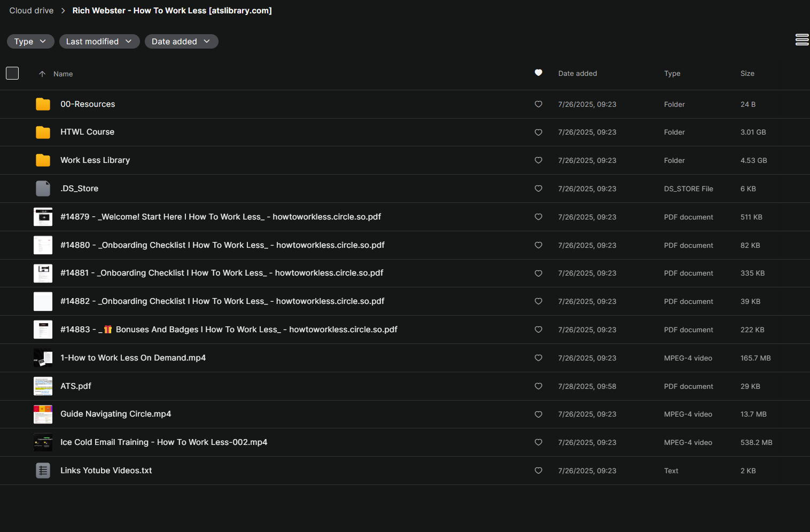
Task: Open the Last modified filter dropdown
Action: pos(99,42)
